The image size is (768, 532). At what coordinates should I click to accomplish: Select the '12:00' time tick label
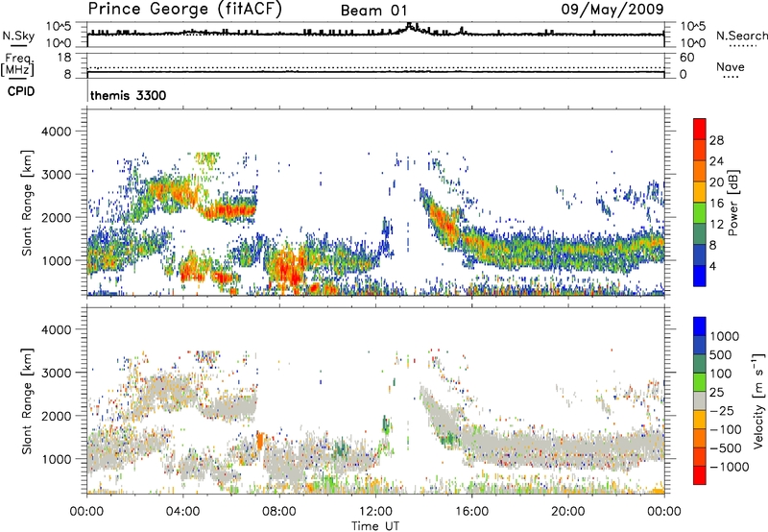(375, 512)
